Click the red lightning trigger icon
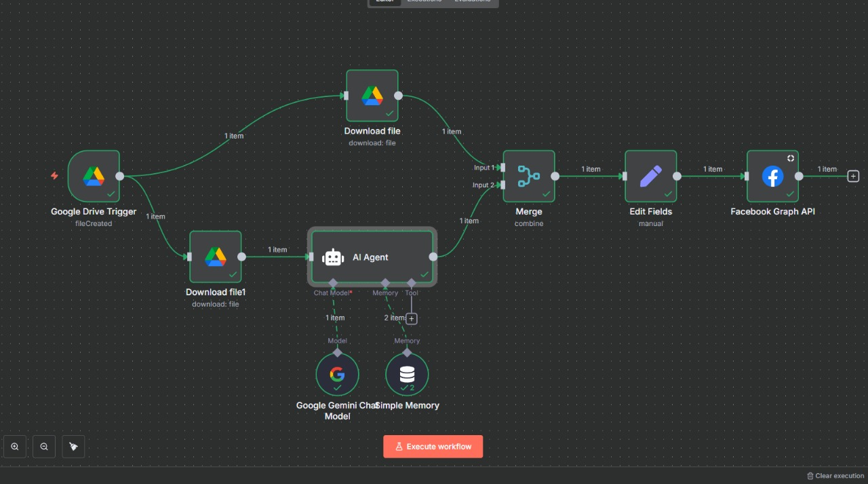The height and width of the screenshot is (484, 868). coord(55,176)
